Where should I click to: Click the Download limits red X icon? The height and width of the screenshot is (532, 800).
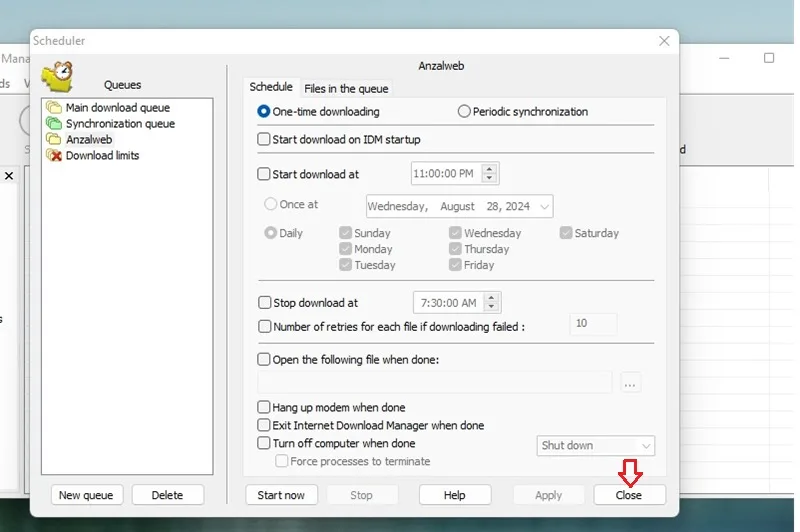pyautogui.click(x=54, y=155)
